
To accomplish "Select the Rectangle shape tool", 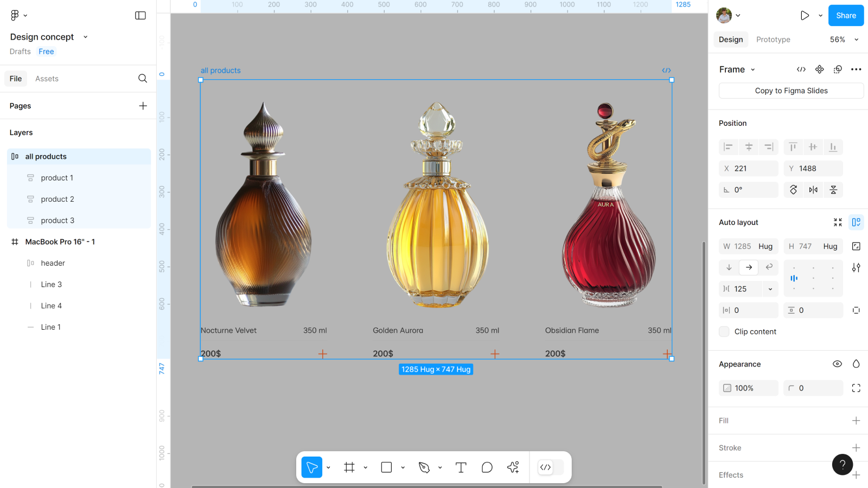I will (x=386, y=467).
